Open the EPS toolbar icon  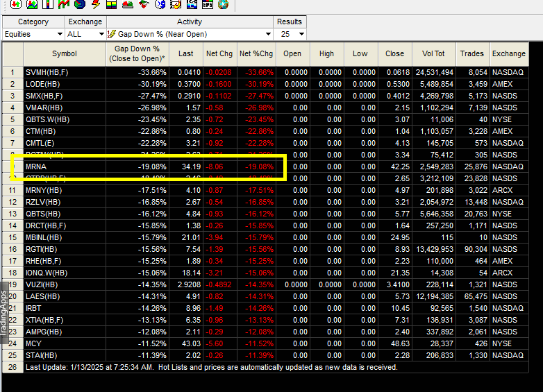[208, 4]
